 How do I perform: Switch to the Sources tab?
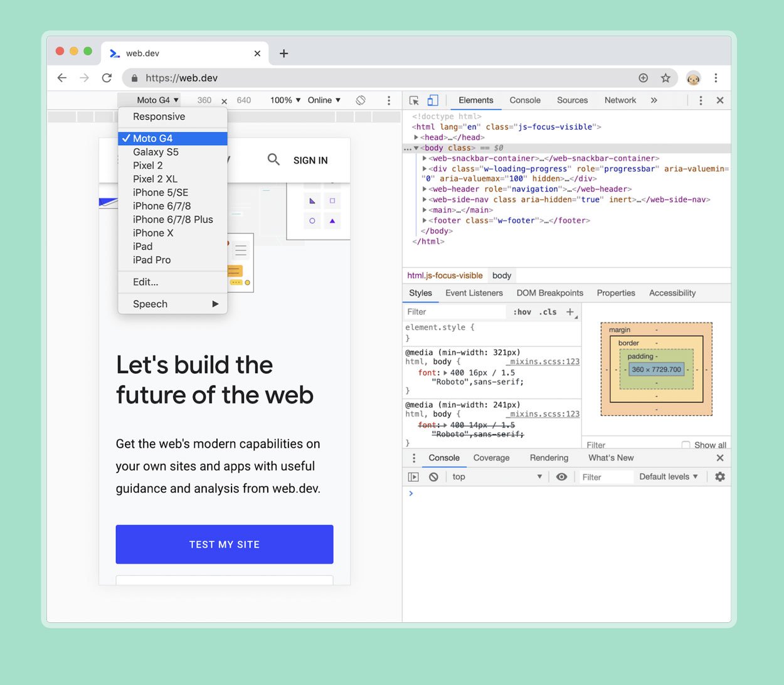[x=572, y=100]
